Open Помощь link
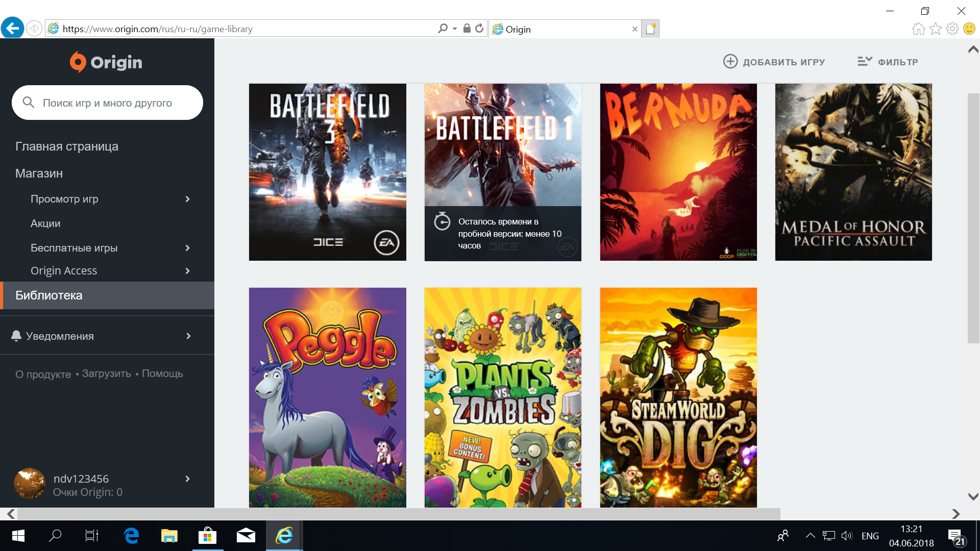This screenshot has width=980, height=551. pyautogui.click(x=162, y=373)
